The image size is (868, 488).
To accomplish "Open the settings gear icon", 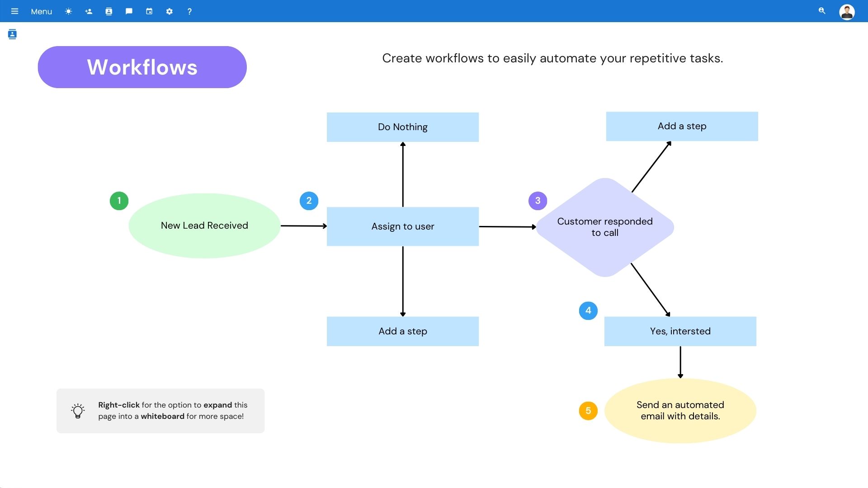I will tap(169, 11).
